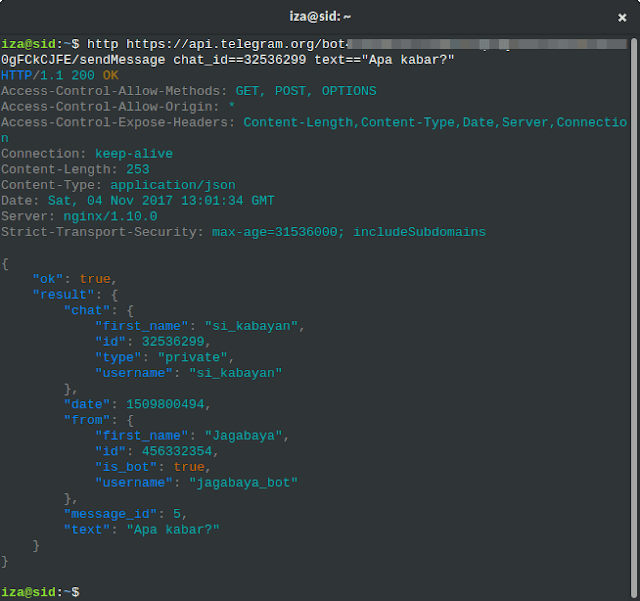
Task: Click type value "private"
Action: (x=193, y=358)
